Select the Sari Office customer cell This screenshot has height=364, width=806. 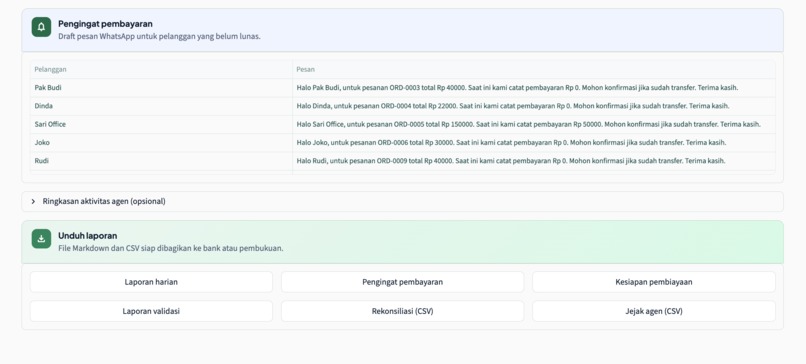coord(161,124)
